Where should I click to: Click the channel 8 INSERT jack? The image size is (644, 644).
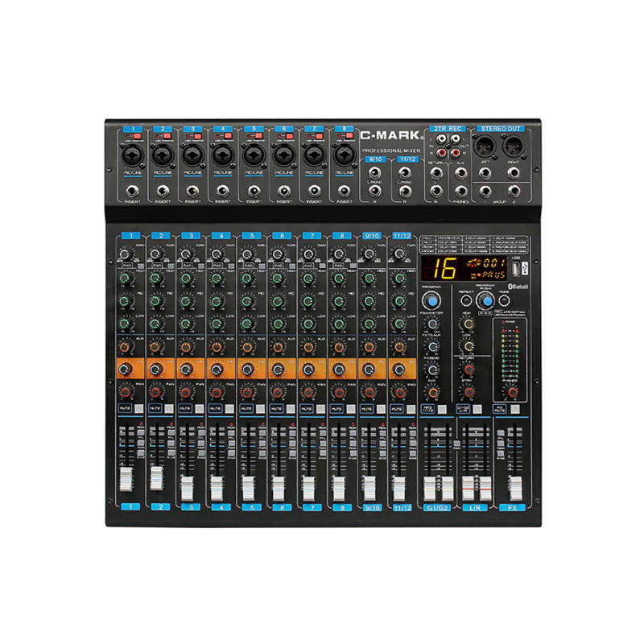344,191
